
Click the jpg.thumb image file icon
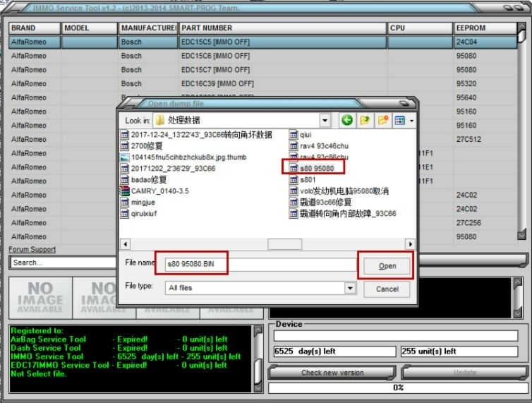(x=125, y=157)
